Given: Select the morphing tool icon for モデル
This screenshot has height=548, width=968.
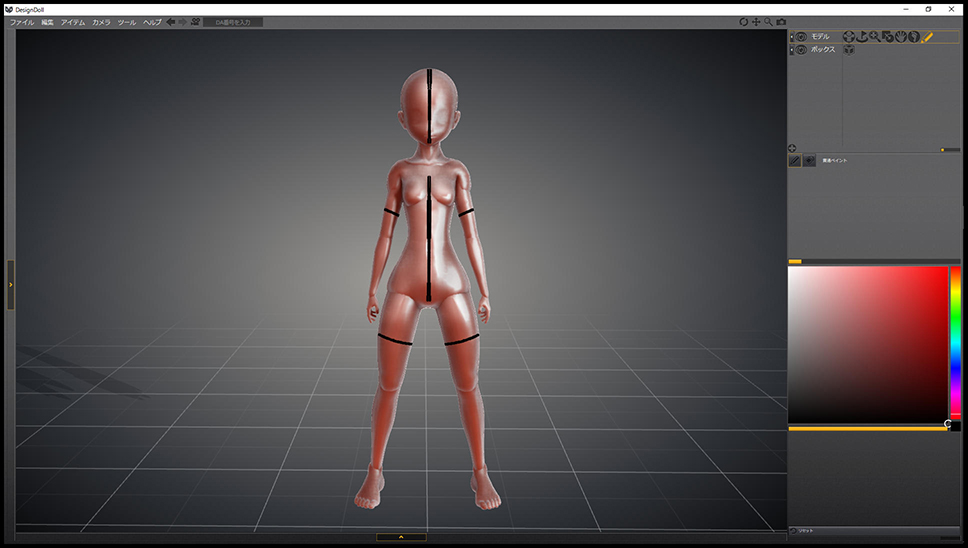Looking at the screenshot, I should coord(888,37).
